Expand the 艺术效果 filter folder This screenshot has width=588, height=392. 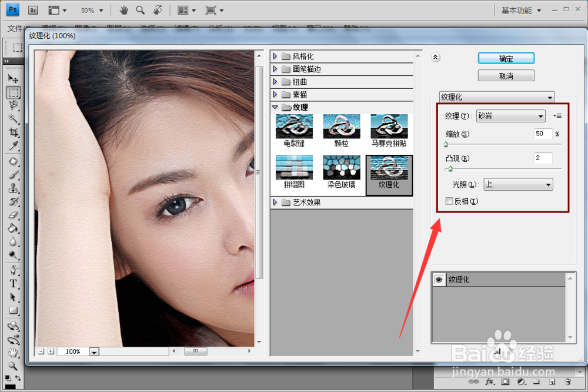(x=275, y=202)
